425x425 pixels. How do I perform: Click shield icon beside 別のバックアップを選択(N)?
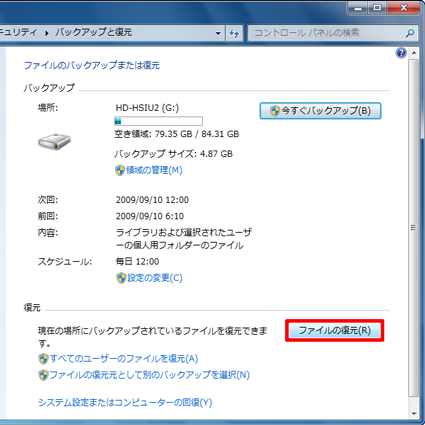point(43,375)
